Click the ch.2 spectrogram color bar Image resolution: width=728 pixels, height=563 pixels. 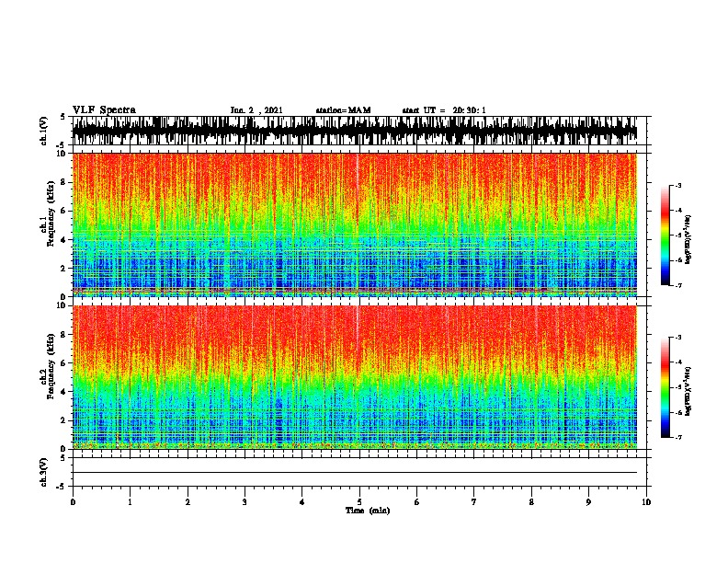(665, 387)
